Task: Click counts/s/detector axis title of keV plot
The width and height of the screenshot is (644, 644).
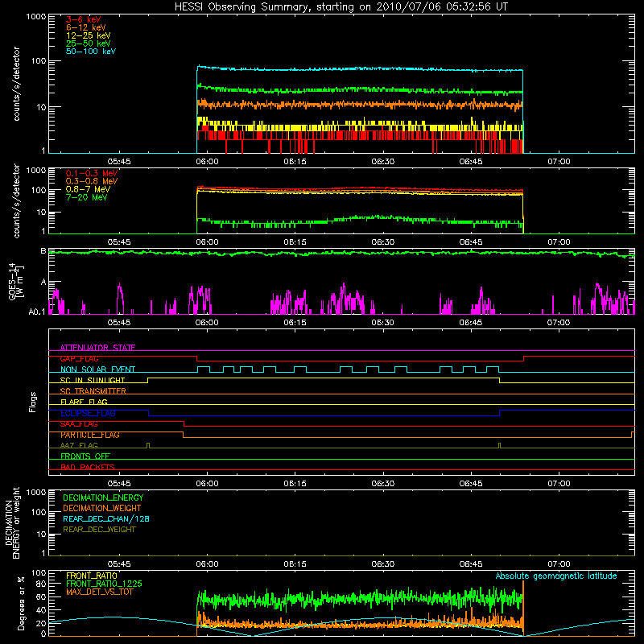Action: (x=16, y=84)
